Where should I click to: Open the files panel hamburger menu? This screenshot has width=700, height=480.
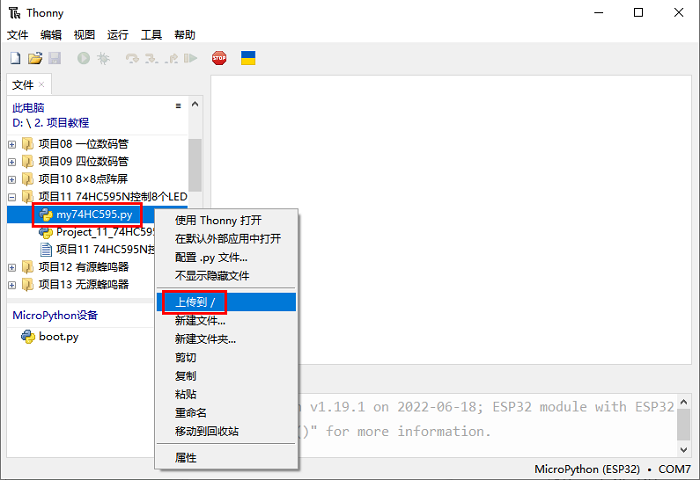tap(178, 106)
